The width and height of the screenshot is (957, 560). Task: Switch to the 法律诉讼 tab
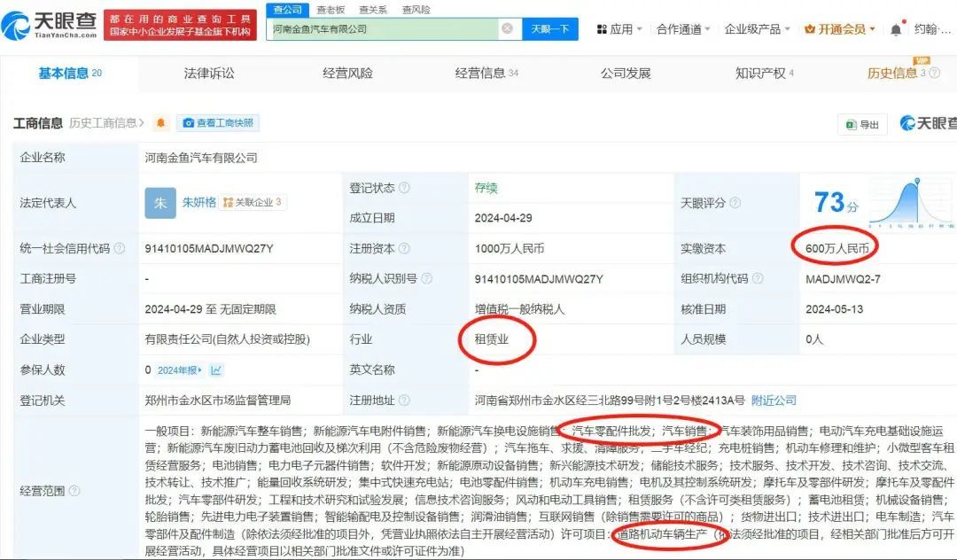click(209, 74)
